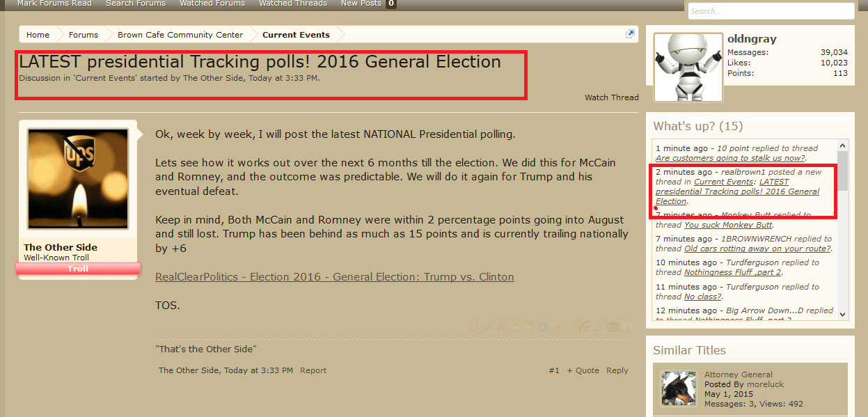Focus the Search input field

(771, 11)
